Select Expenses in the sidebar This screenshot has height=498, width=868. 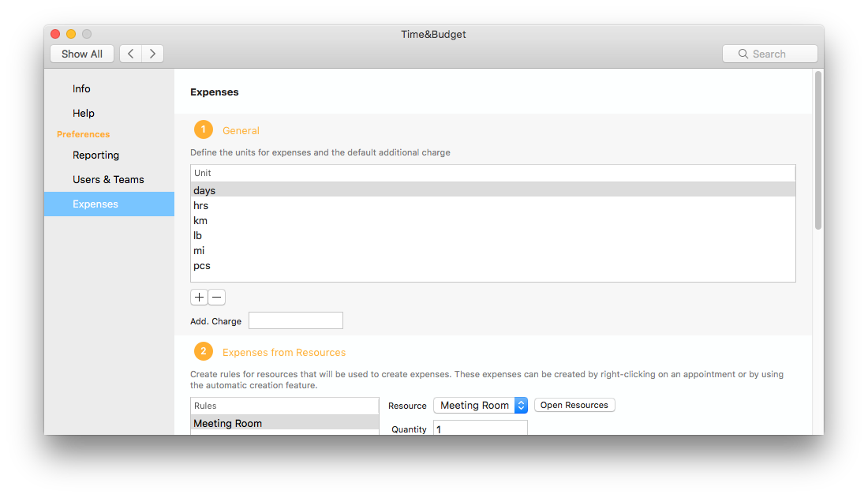(x=109, y=204)
